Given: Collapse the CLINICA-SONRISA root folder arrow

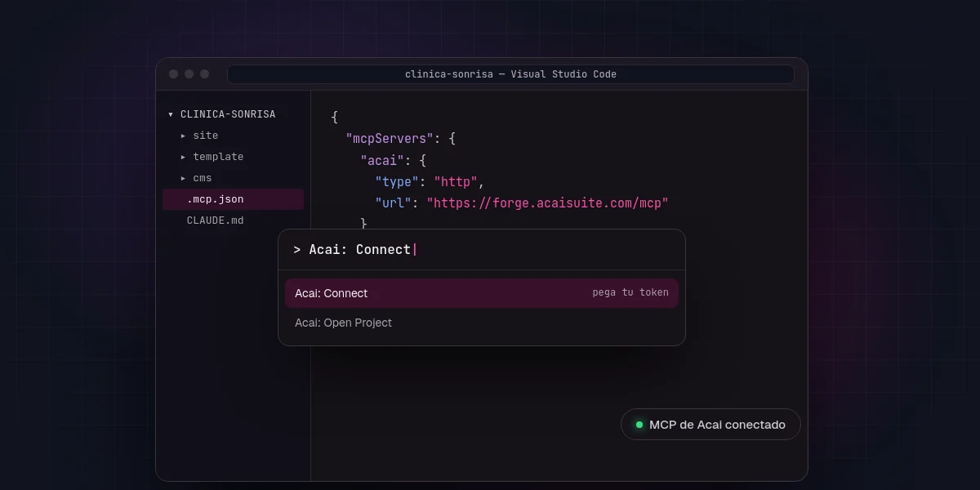Looking at the screenshot, I should pyautogui.click(x=171, y=114).
